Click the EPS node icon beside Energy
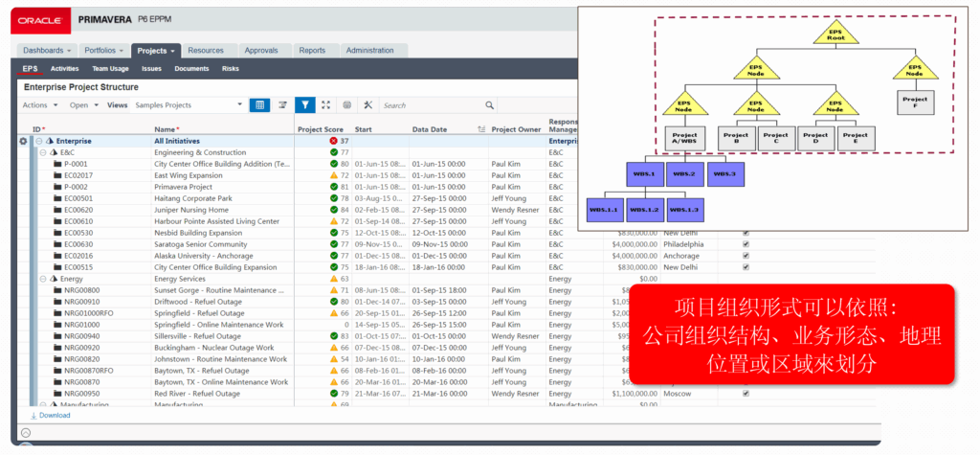This screenshot has height=455, width=980. click(x=54, y=279)
